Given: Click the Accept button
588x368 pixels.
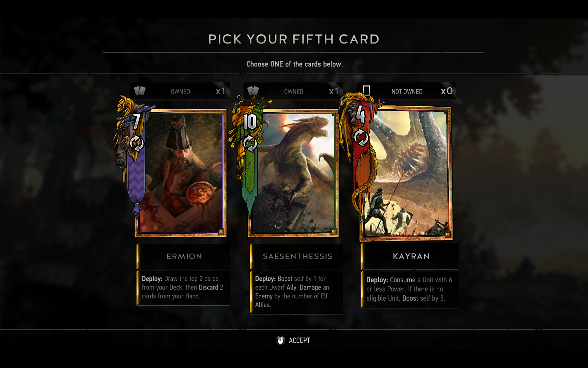Looking at the screenshot, I should pyautogui.click(x=299, y=340).
